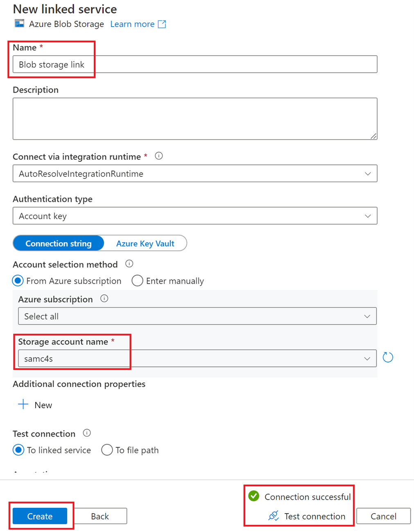Click the Azure Blob Storage label text
414x532 pixels.
66,24
